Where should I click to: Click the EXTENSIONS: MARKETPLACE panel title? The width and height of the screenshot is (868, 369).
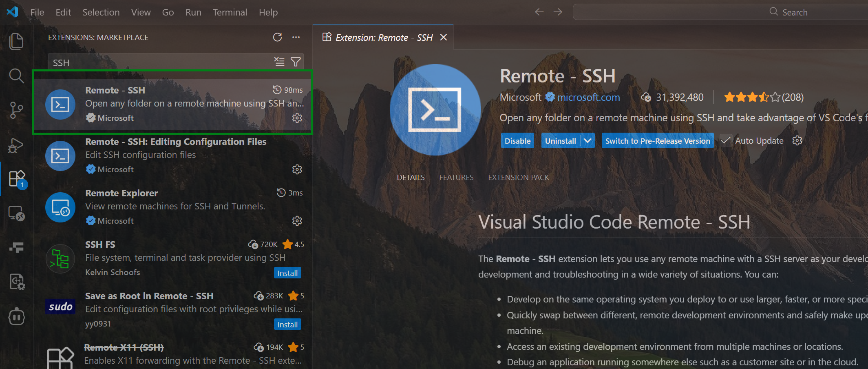point(98,37)
